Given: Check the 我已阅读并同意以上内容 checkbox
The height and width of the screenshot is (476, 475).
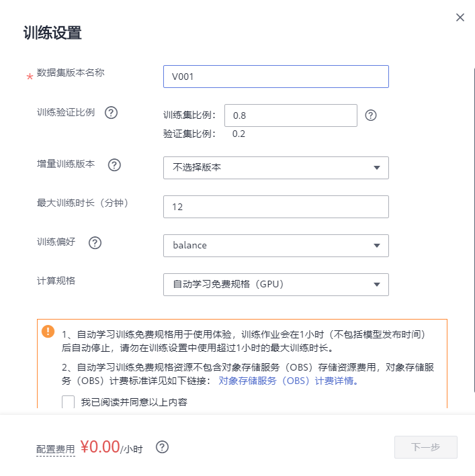Looking at the screenshot, I should pos(69,402).
